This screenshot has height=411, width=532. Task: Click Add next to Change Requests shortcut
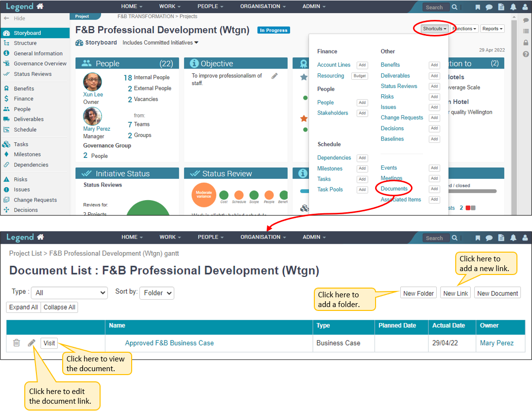click(434, 118)
